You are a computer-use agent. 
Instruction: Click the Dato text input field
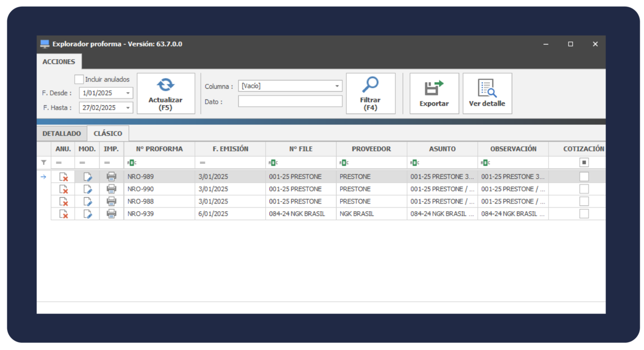[290, 101]
